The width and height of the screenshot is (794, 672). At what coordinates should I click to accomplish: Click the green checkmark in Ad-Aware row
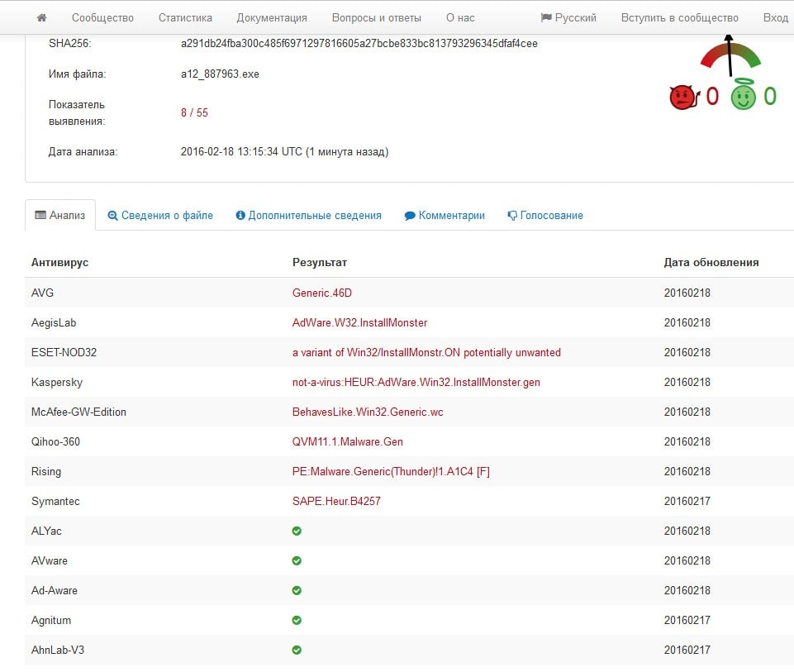coord(297,590)
